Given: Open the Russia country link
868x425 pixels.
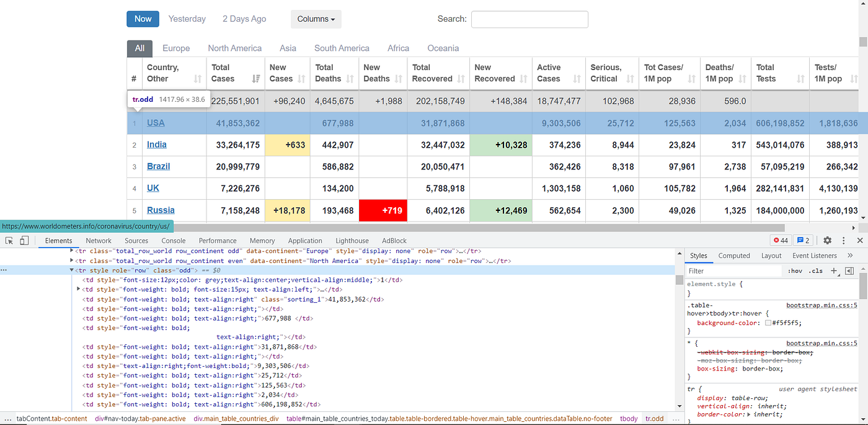Looking at the screenshot, I should tap(161, 210).
